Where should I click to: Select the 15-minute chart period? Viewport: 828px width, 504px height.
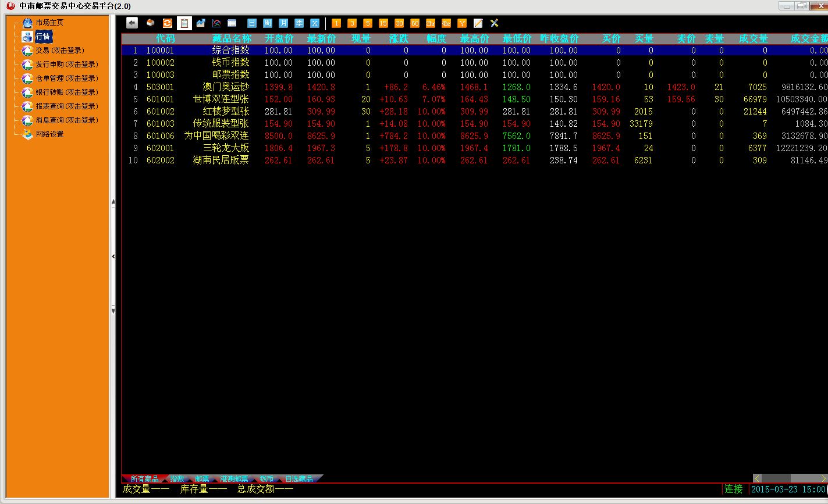click(383, 23)
